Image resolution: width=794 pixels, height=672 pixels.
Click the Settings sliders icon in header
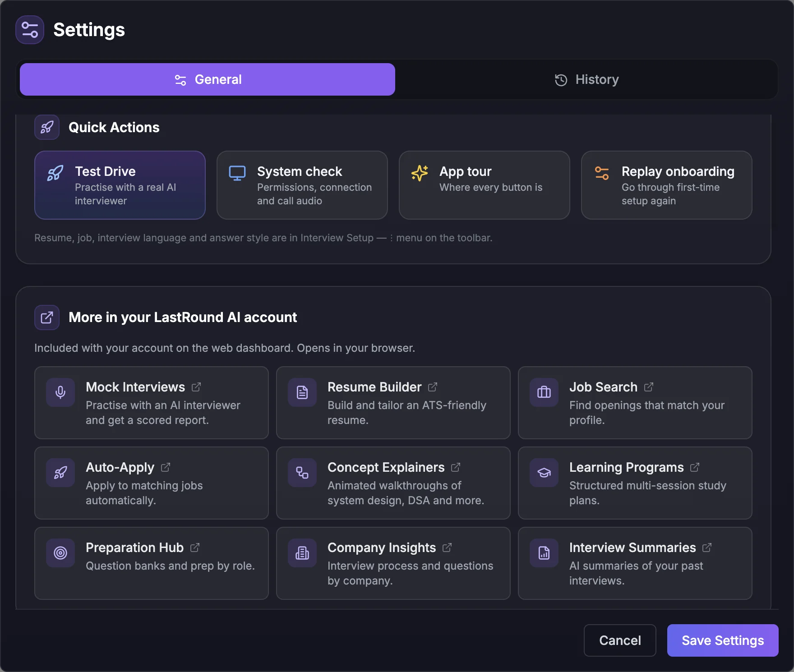30,30
